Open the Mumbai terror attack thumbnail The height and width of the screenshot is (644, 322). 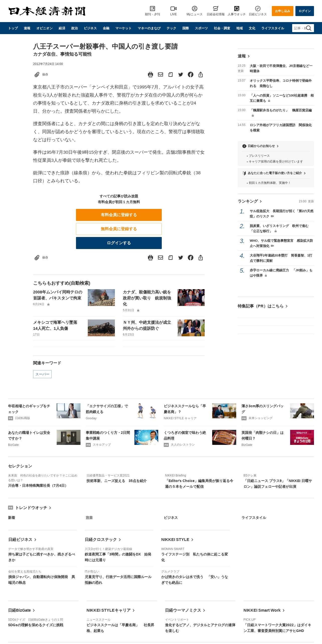click(x=101, y=297)
